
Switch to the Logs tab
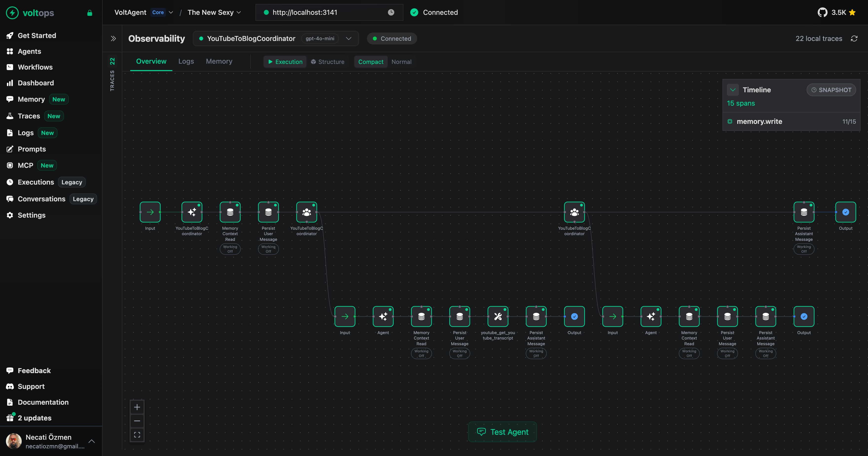(x=186, y=61)
